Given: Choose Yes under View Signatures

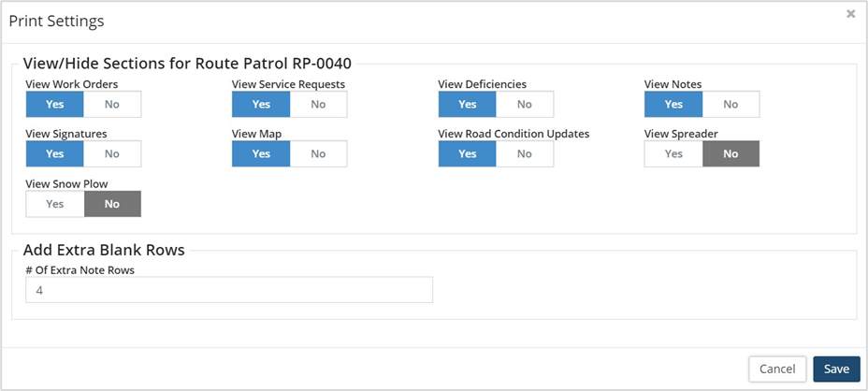Looking at the screenshot, I should point(55,153).
